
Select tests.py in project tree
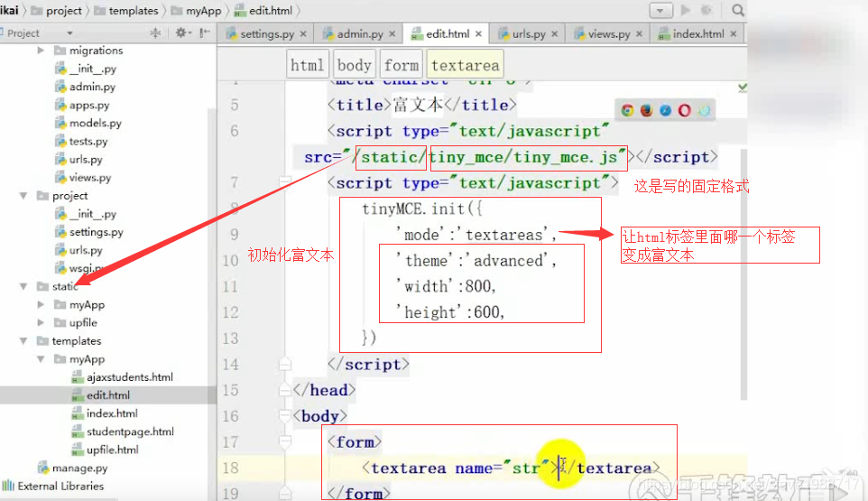pos(88,141)
